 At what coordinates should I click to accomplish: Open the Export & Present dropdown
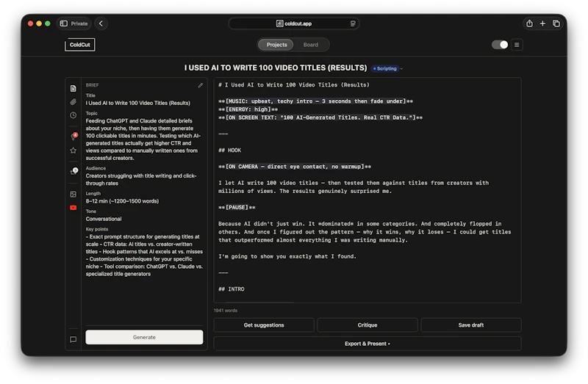[x=367, y=344]
